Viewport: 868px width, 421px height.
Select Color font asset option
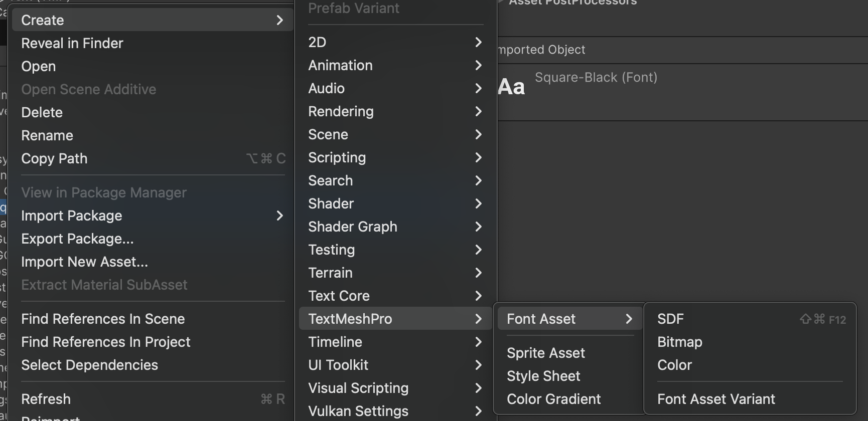[674, 365]
